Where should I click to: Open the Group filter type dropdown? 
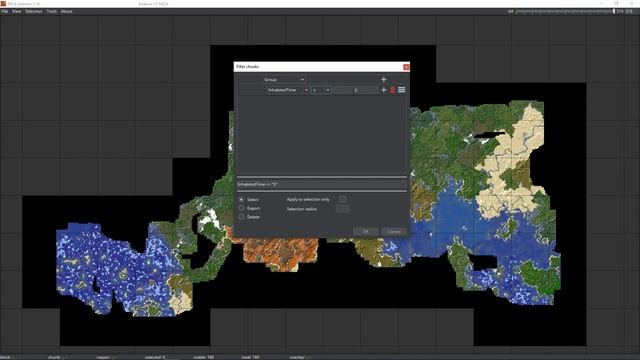pyautogui.click(x=284, y=80)
